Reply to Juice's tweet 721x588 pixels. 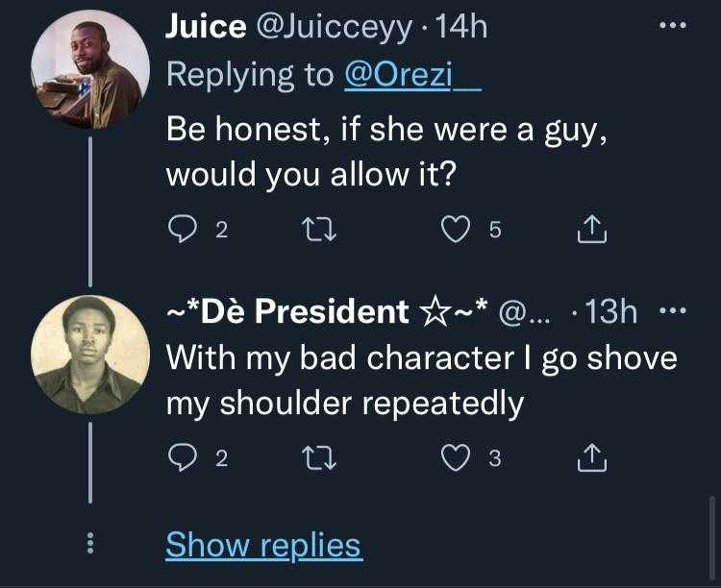[x=184, y=230]
